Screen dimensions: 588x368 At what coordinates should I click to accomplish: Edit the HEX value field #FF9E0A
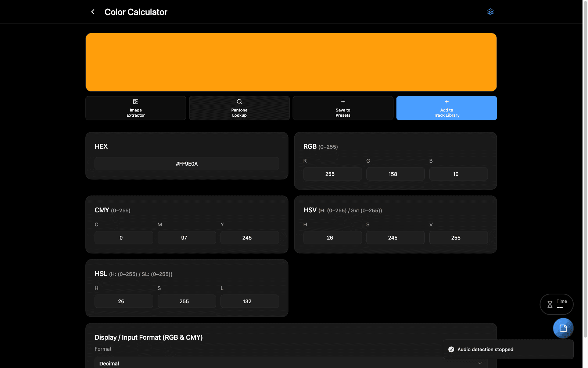[x=187, y=164]
